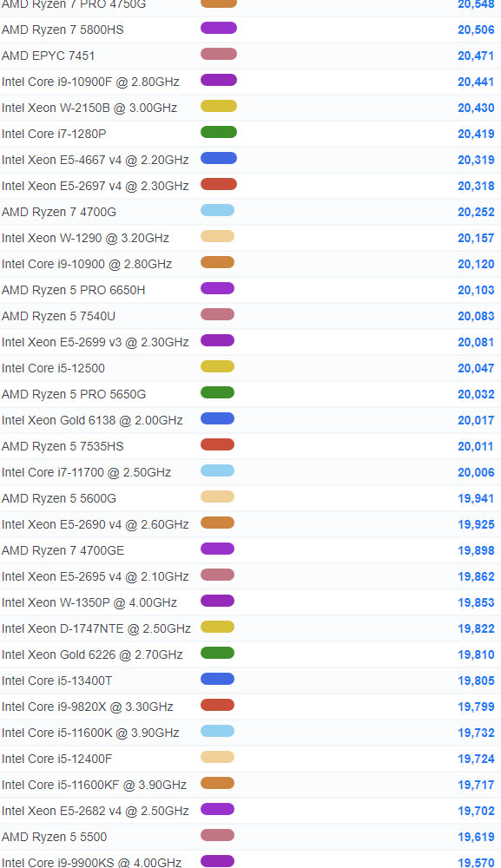Click score 20,103

476,290
